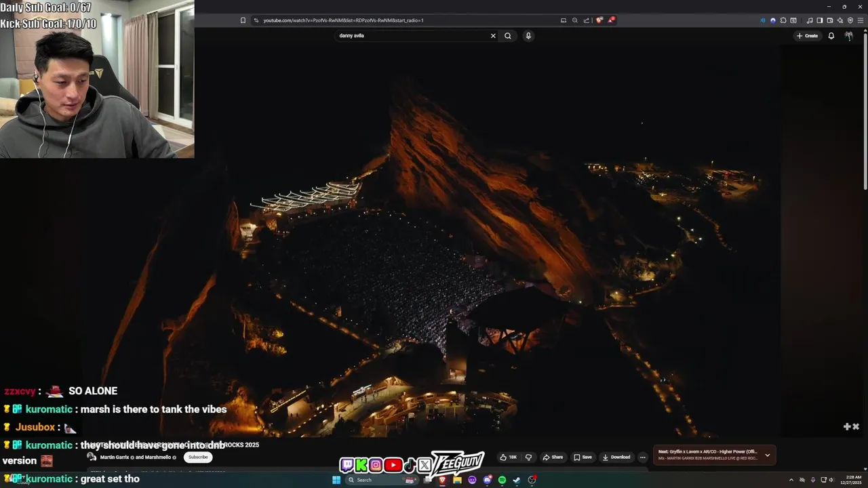This screenshot has height=488, width=868.
Task: Open the network status tray icon
Action: [823, 480]
